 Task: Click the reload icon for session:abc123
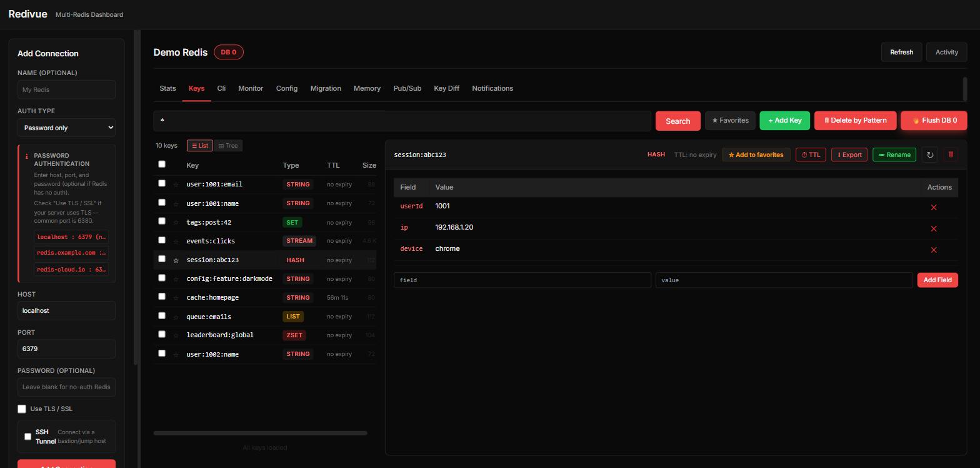(930, 155)
